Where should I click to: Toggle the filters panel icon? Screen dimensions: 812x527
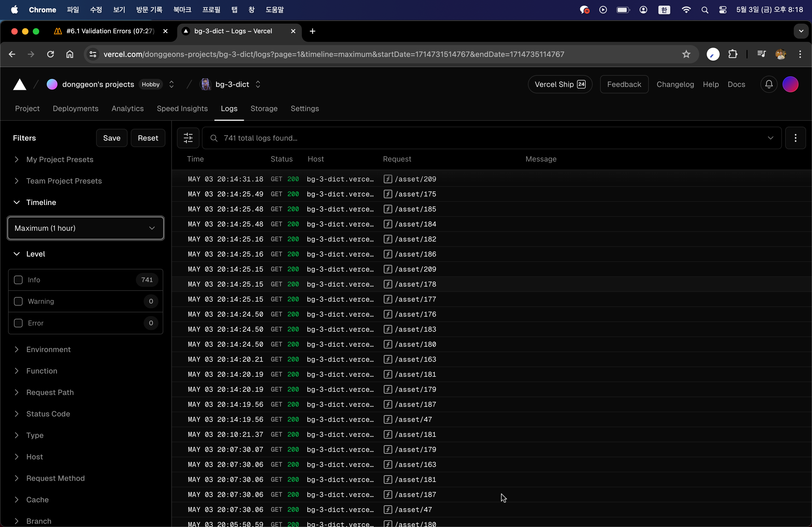188,138
